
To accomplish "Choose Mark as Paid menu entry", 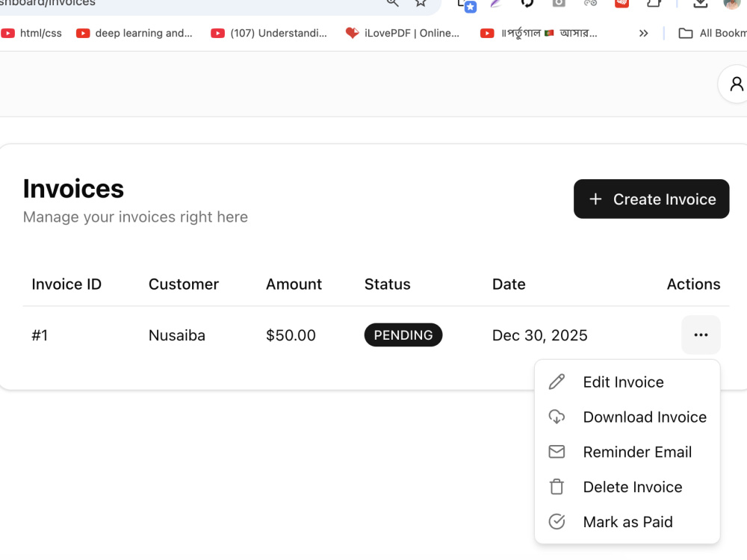I will point(627,522).
